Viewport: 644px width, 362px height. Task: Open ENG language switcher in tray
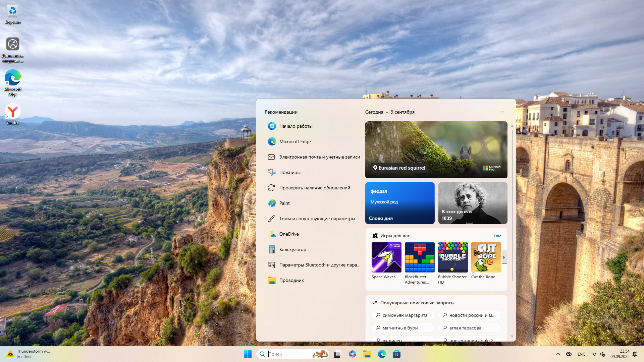click(x=581, y=354)
